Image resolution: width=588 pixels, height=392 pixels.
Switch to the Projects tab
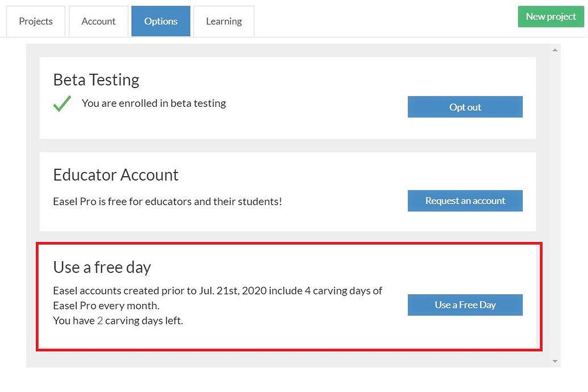(35, 21)
